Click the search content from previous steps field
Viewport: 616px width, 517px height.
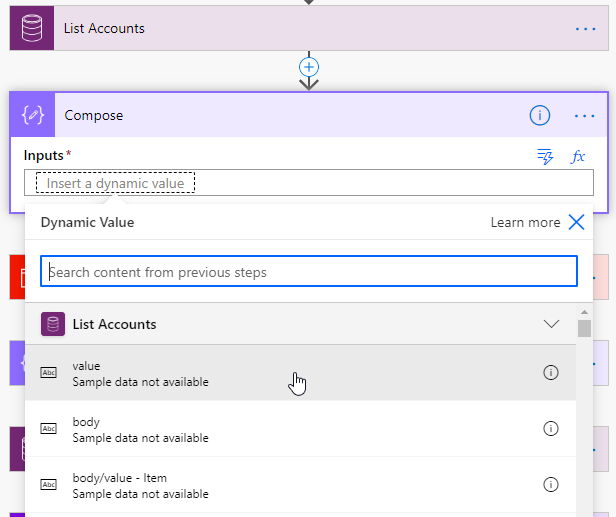point(309,272)
